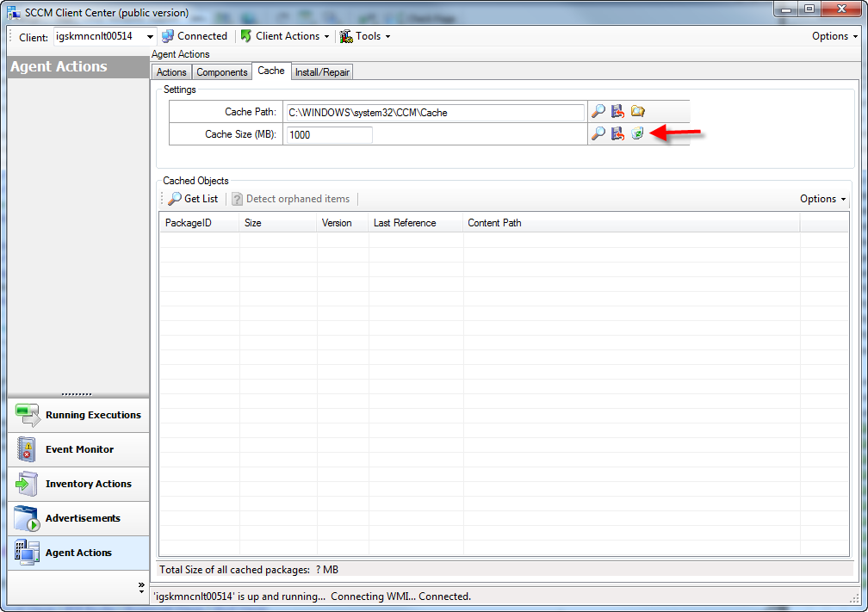Click the recycle bin icon to clear cache

(x=638, y=133)
